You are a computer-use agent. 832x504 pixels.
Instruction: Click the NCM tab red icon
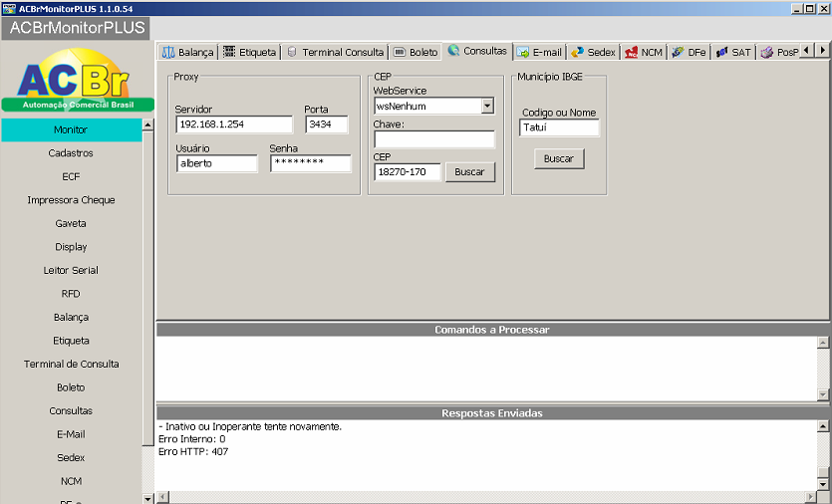(x=631, y=52)
